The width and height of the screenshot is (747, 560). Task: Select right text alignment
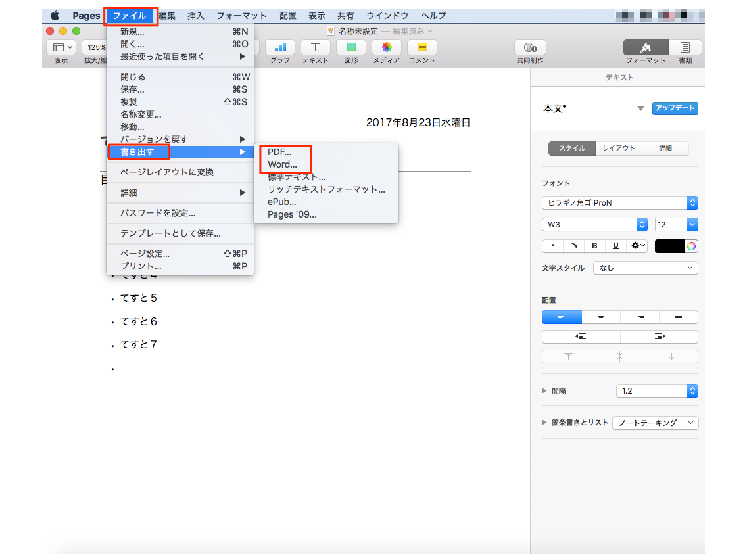640,317
